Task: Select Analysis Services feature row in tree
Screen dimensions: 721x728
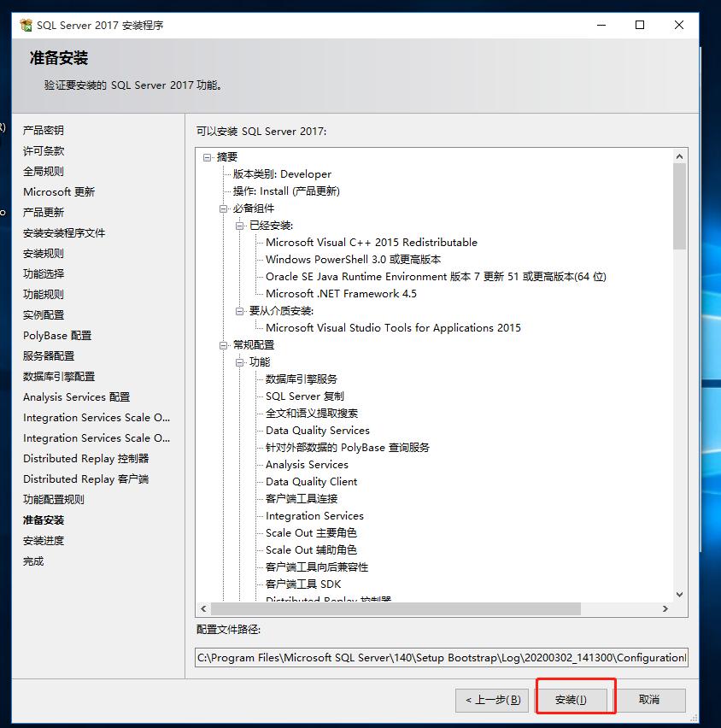Action: 307,465
